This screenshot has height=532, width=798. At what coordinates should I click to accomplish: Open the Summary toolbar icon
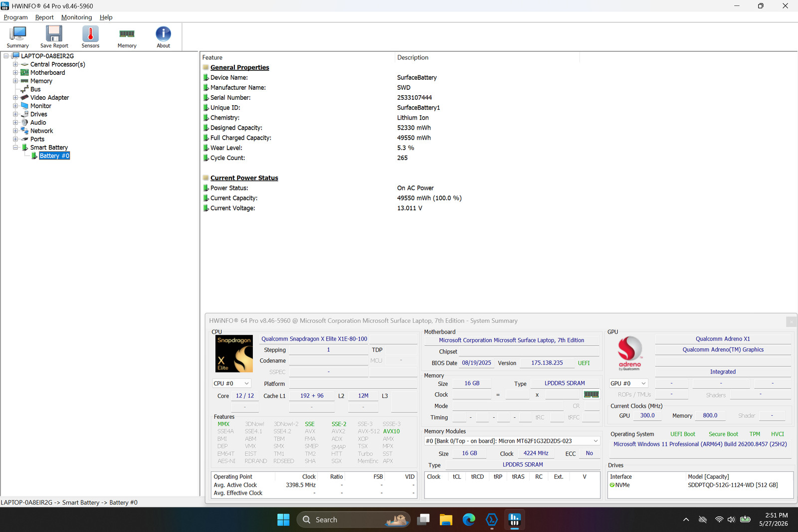[x=17, y=37]
